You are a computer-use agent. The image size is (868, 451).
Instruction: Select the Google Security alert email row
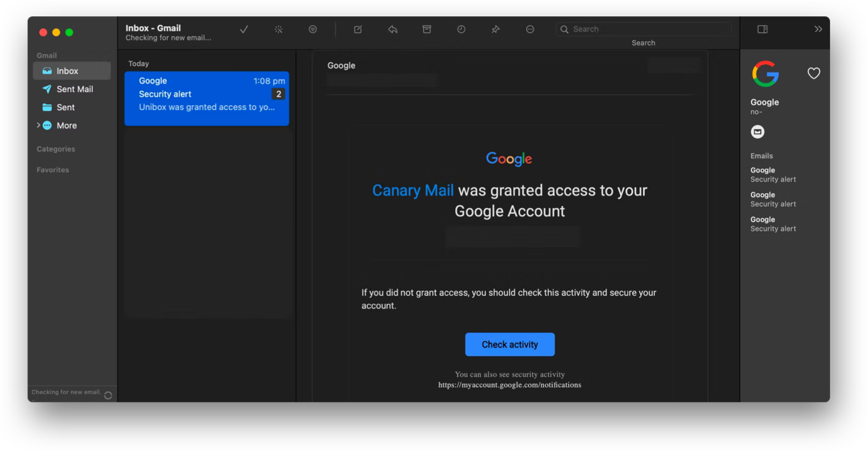(x=206, y=99)
